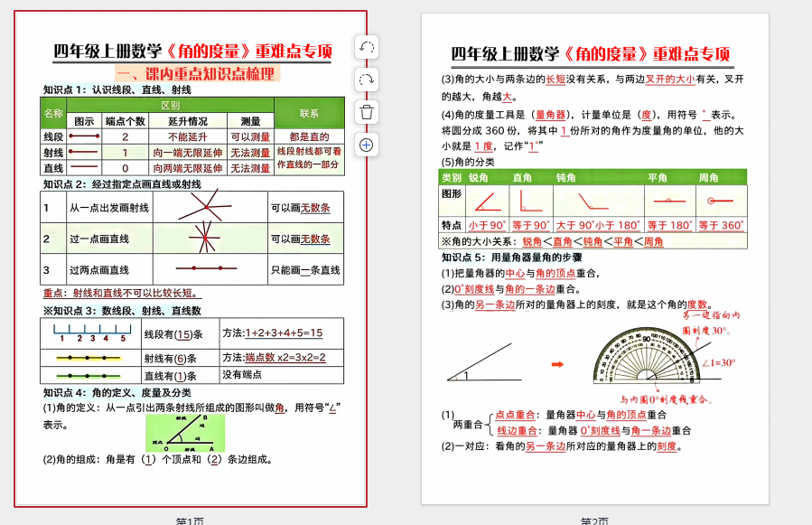Screen dimensions: 812x525
Task: Insert a page using the plus icon
Action: pyautogui.click(x=367, y=145)
